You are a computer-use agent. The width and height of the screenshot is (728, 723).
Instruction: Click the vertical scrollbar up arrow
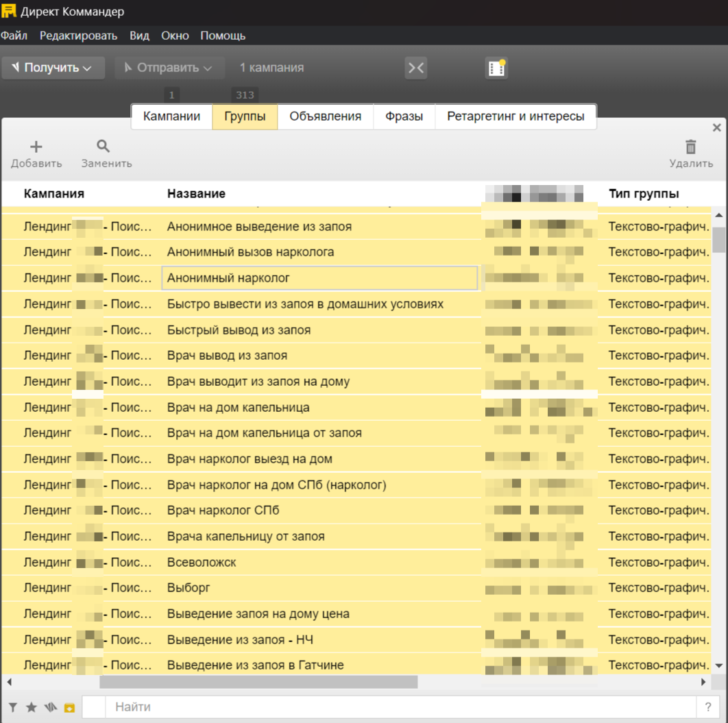pyautogui.click(x=718, y=215)
